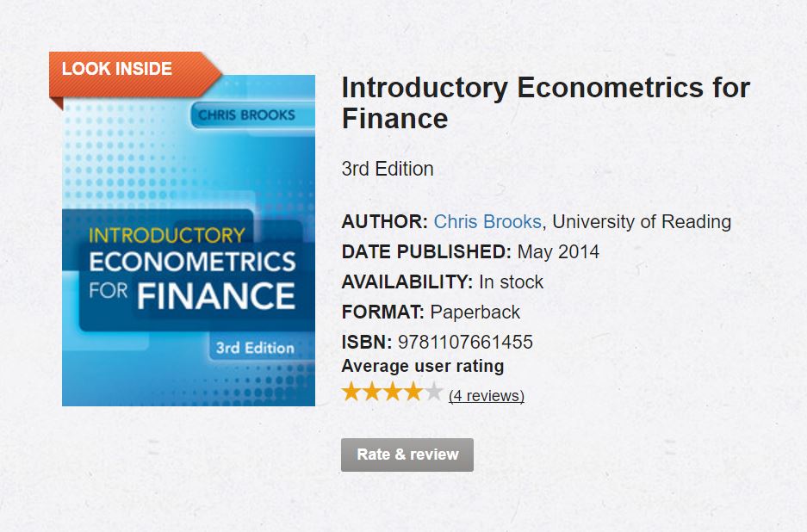The height and width of the screenshot is (532, 807).
Task: Open the 4 reviews link
Action: (487, 397)
